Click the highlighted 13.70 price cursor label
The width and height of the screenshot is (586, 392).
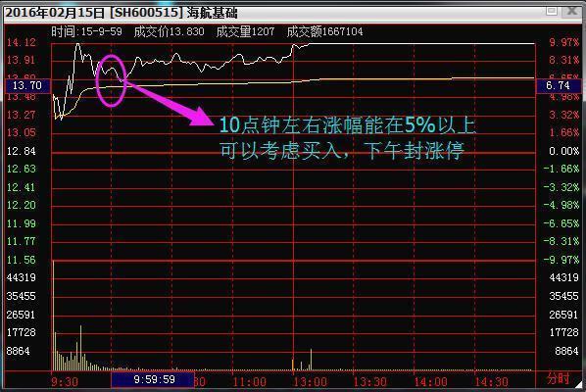point(27,85)
